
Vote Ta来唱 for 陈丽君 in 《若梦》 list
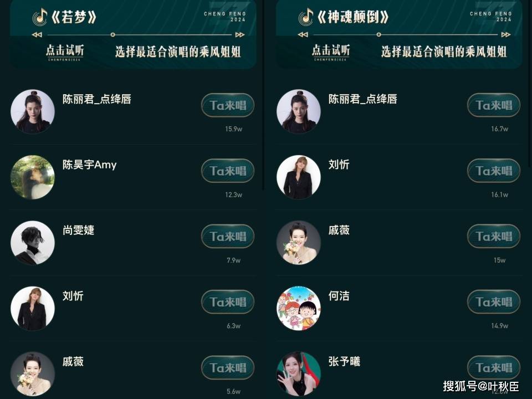(x=228, y=105)
